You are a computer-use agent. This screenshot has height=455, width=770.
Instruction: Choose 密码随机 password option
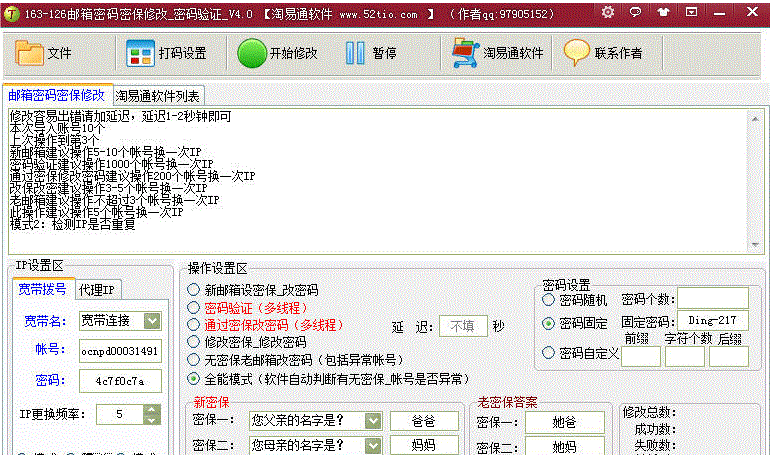click(x=548, y=299)
